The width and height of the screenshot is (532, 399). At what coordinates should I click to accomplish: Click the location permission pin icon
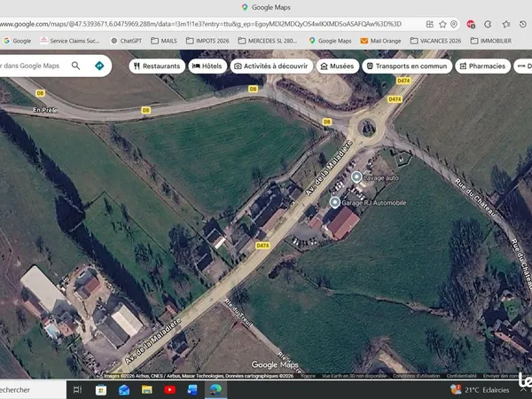[454, 24]
